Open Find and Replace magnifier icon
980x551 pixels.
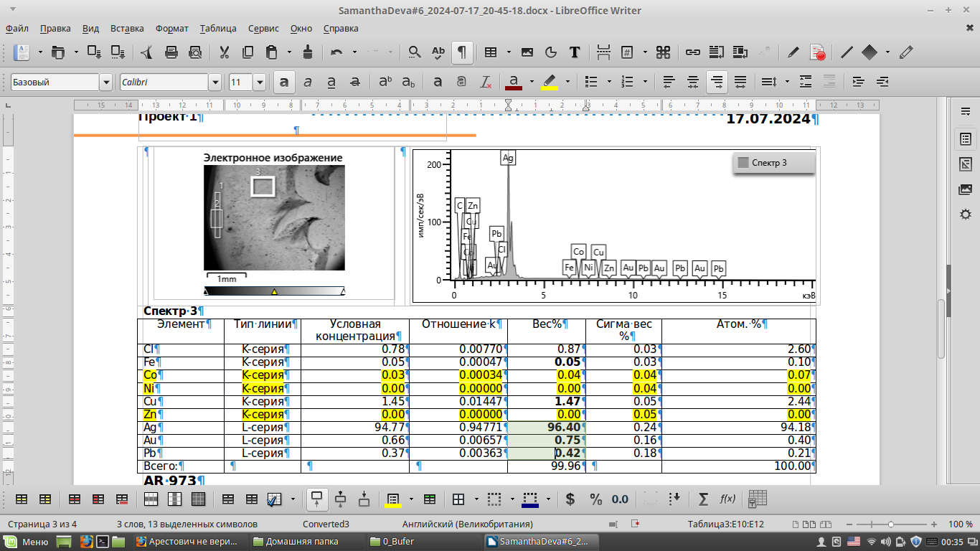click(414, 52)
